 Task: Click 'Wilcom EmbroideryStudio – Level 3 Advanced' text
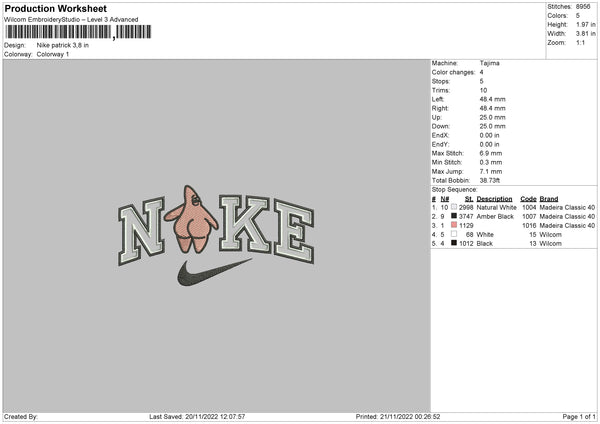click(71, 20)
